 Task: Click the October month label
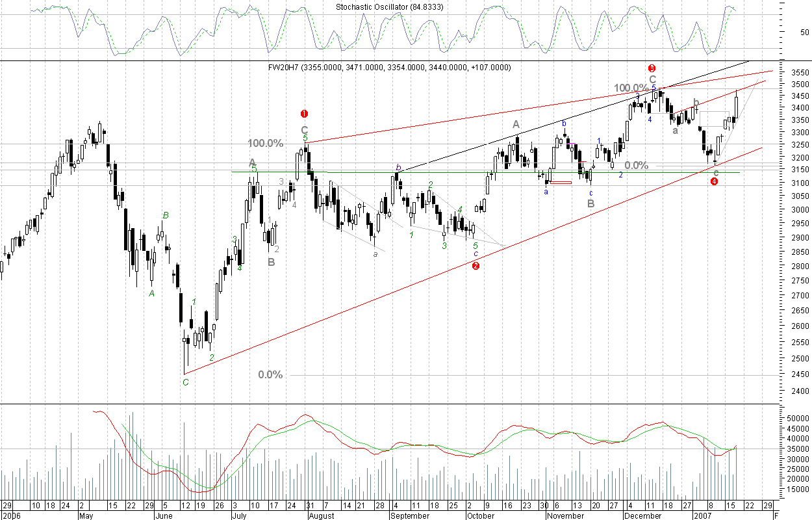click(481, 516)
